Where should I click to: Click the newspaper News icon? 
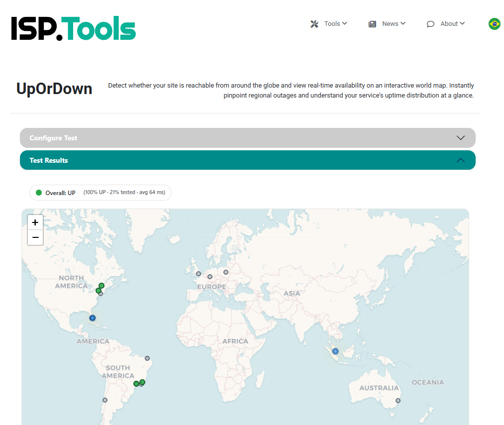[x=372, y=23]
